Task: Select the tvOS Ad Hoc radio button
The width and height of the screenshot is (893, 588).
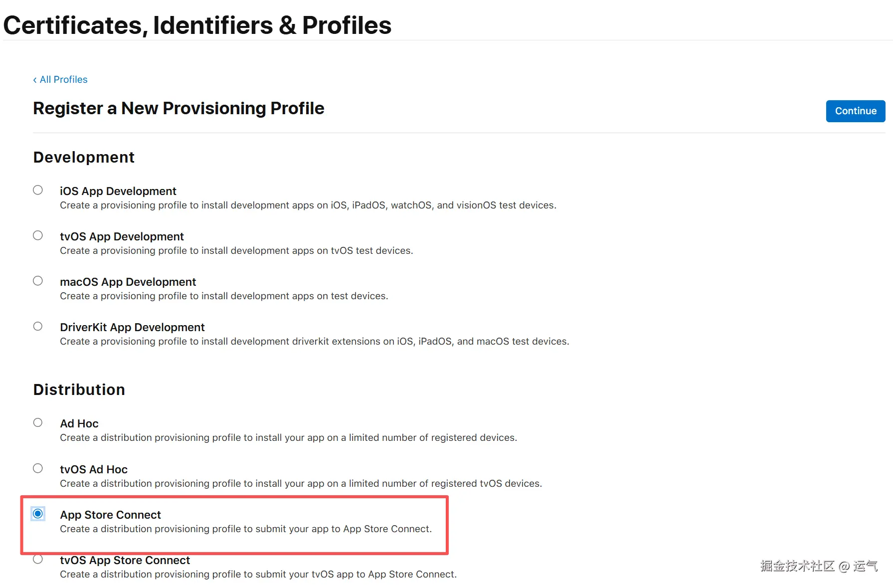Action: point(38,468)
